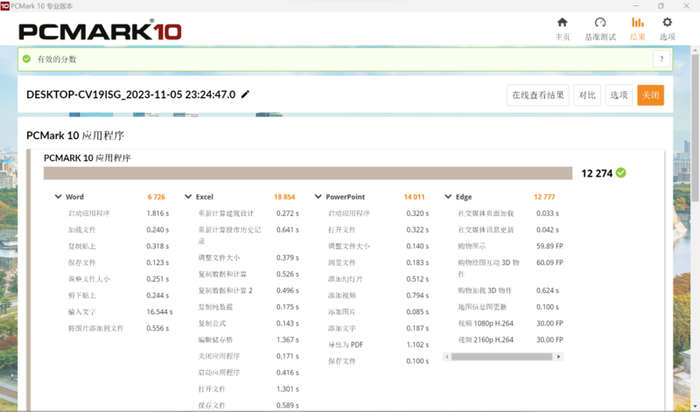
Task: Click Excel value 1.367 s
Action: (288, 340)
